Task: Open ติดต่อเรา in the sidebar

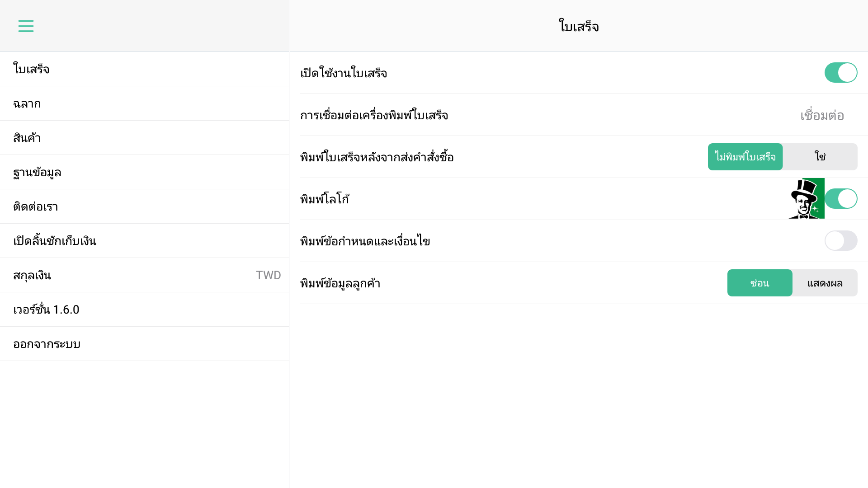Action: (144, 206)
